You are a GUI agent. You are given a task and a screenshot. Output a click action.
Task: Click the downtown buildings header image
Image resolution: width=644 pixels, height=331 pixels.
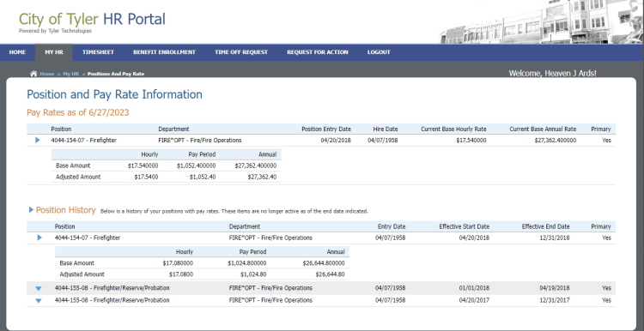pos(541,21)
